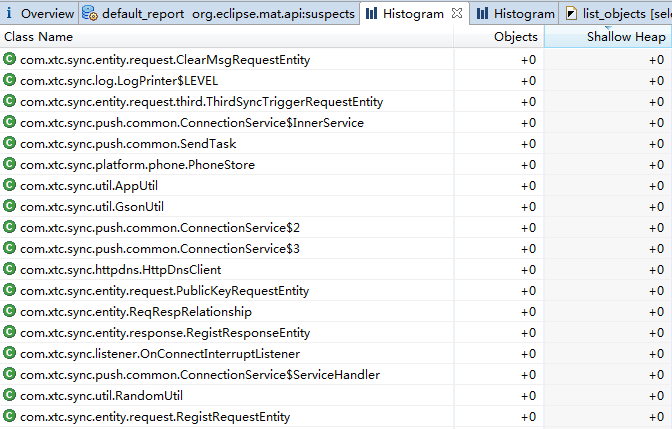Select the ThirdSyncTriggerRequestEntity class name

pyautogui.click(x=201, y=102)
